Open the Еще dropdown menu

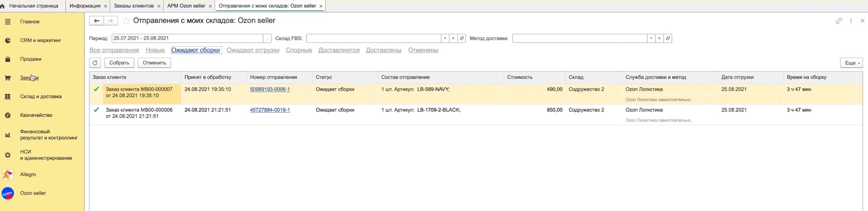851,63
